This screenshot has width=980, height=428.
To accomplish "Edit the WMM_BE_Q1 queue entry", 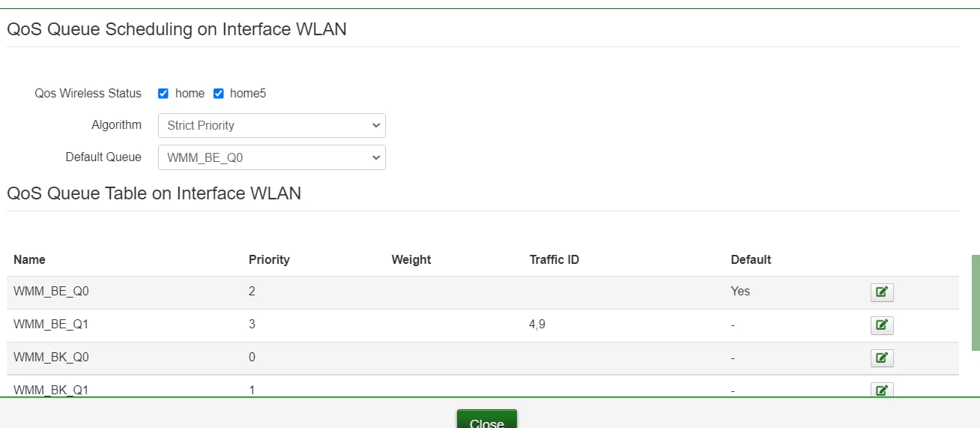I will [x=882, y=325].
